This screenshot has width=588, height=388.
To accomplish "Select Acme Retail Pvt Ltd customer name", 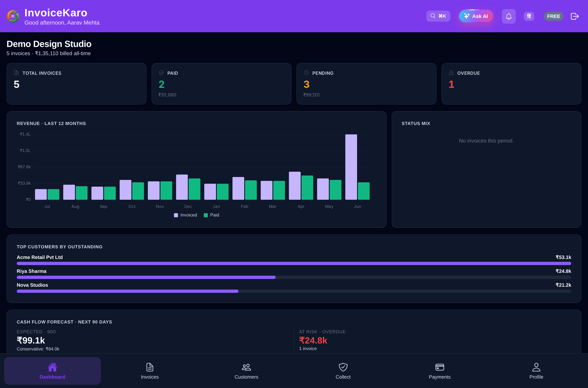I will [x=40, y=257].
